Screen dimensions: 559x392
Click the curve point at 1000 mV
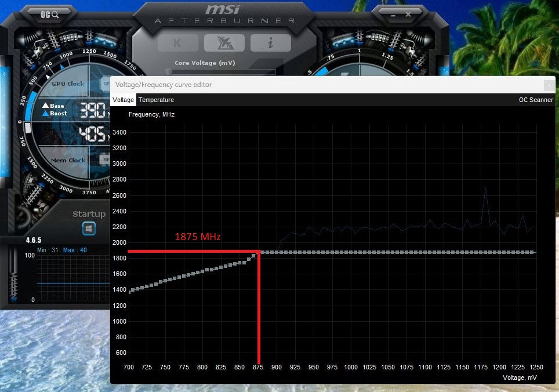(x=351, y=252)
